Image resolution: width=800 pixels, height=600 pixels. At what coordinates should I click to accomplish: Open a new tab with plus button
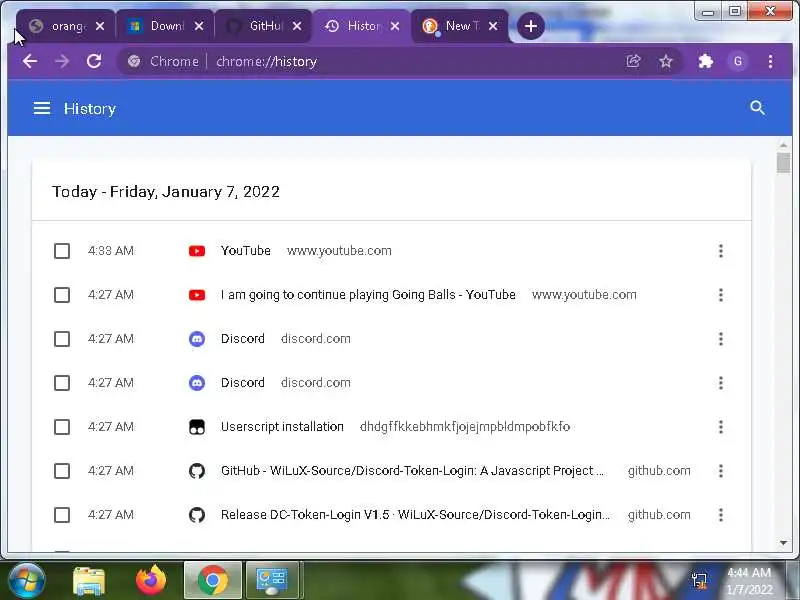[x=531, y=26]
